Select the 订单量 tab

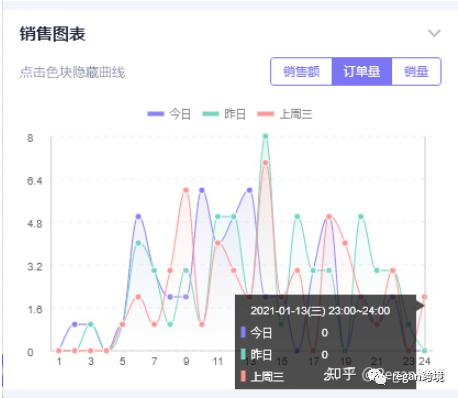point(362,71)
